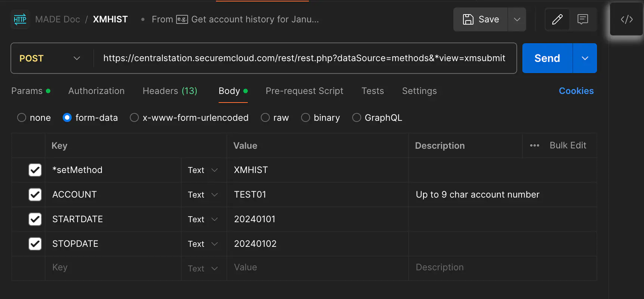Screen dimensions: 644x299
Task: Click the XMHIST request name
Action: coord(110,19)
